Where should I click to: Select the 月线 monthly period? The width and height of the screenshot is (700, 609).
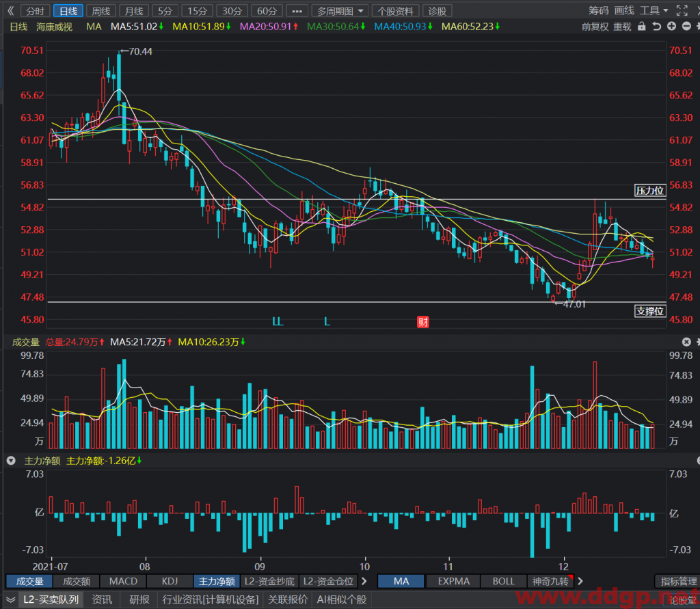(133, 11)
